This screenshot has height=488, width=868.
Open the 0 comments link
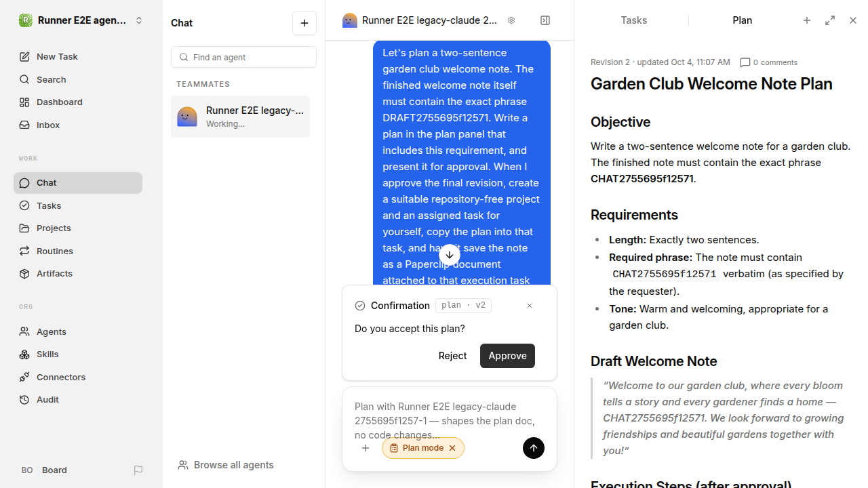click(769, 62)
